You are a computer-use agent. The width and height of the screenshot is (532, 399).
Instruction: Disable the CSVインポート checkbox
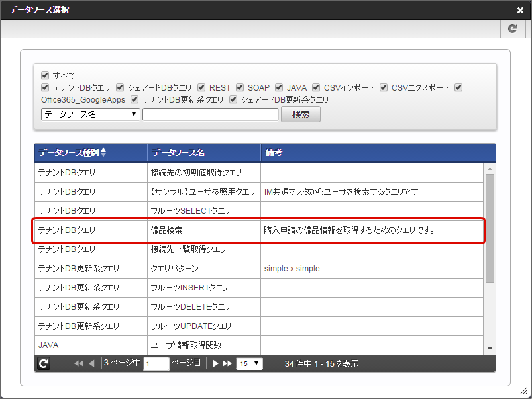click(317, 87)
